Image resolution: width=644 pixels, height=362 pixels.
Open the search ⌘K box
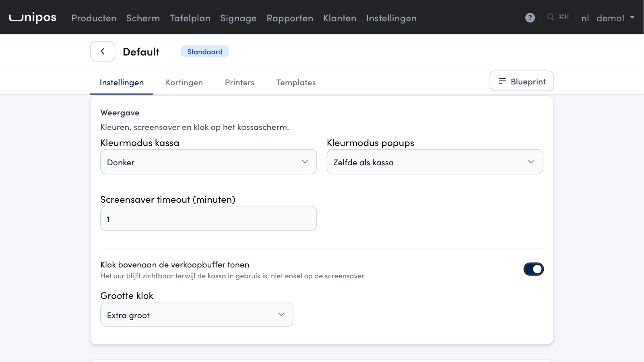pyautogui.click(x=558, y=17)
